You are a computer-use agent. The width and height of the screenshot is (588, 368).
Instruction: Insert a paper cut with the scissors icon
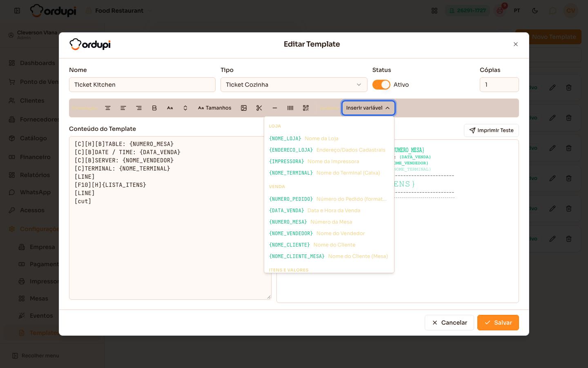tap(259, 108)
